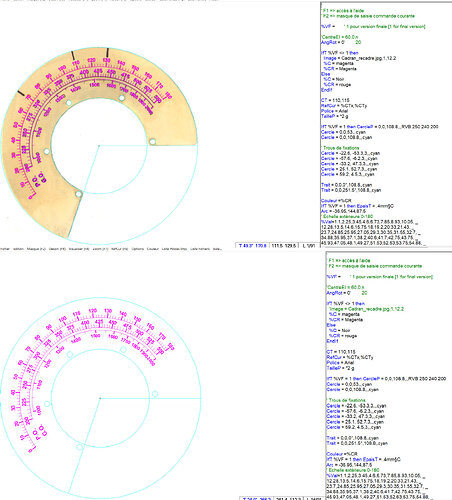Click the P.O. G.O. label on the lower dial
The height and width of the screenshot is (500, 452).
click(40, 432)
